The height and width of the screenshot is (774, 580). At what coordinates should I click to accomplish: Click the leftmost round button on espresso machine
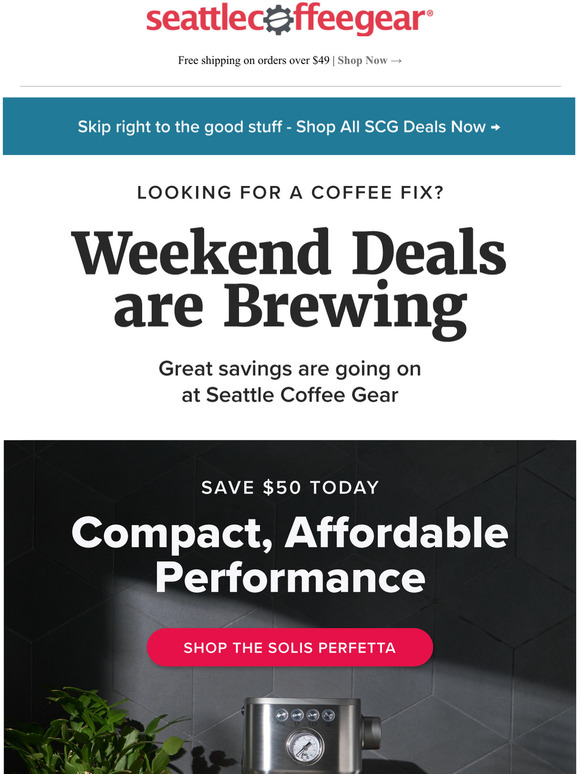click(281, 715)
